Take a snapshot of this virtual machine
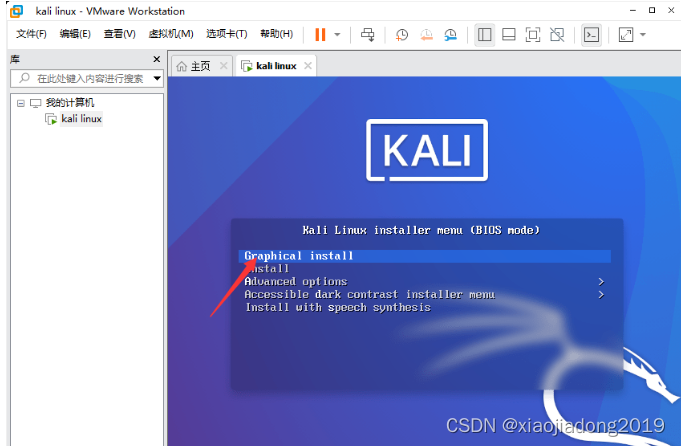The height and width of the screenshot is (446, 681). 402,35
